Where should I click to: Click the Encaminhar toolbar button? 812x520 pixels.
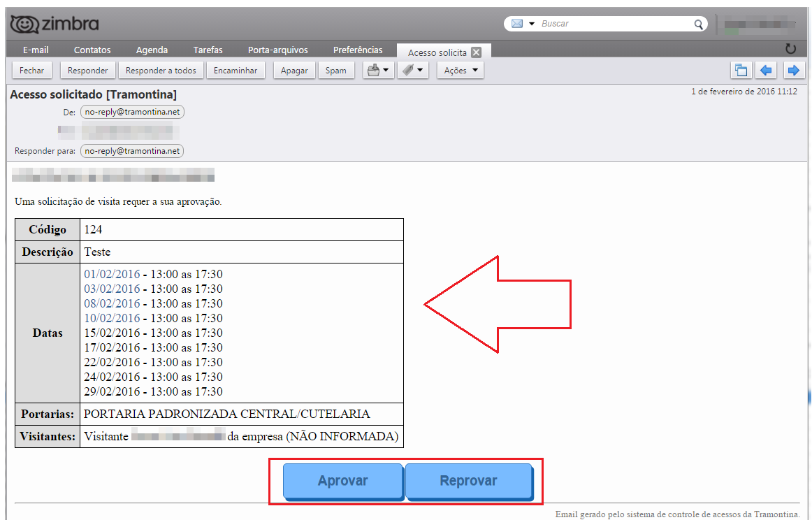pos(235,71)
